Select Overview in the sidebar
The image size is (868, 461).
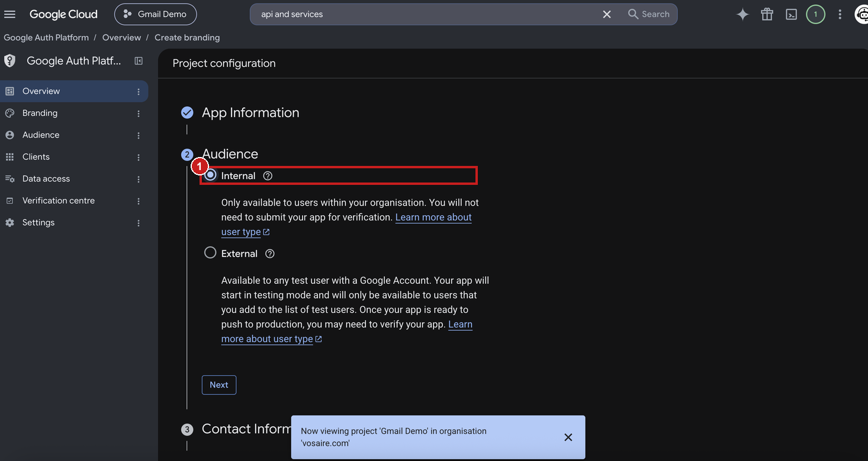pyautogui.click(x=73, y=91)
